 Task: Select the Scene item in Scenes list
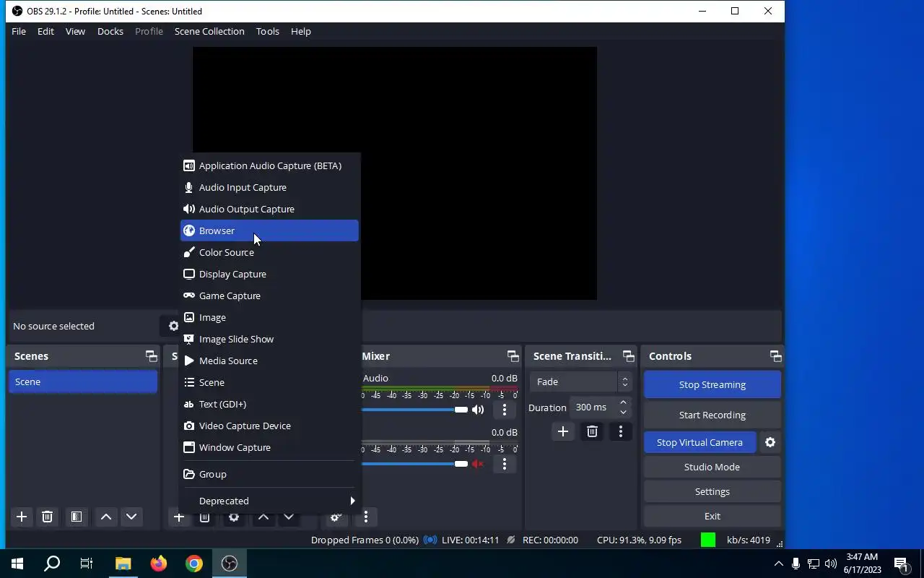click(x=83, y=381)
